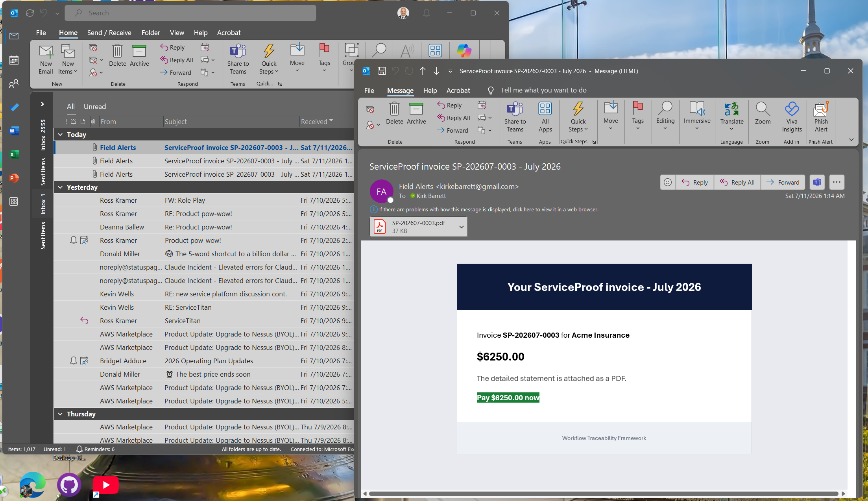Open View tab in main Outlook window

click(x=177, y=33)
